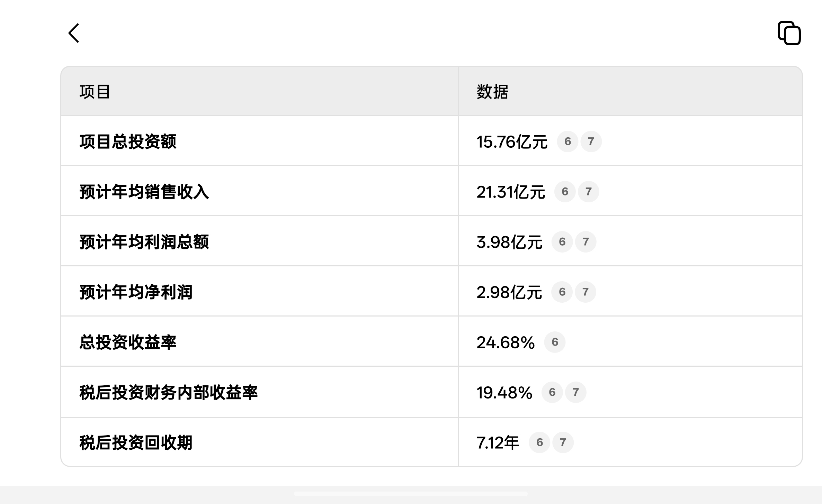Open reference 6 for 7.12年 payback

(x=539, y=442)
